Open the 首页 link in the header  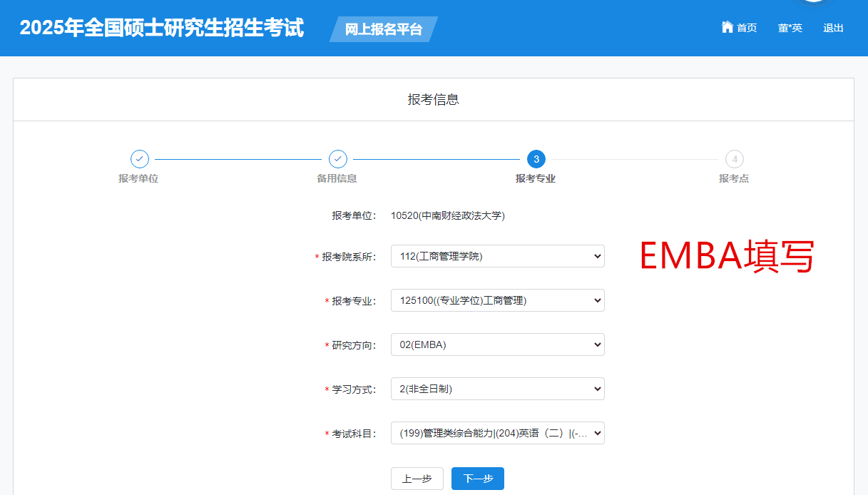[x=747, y=28]
